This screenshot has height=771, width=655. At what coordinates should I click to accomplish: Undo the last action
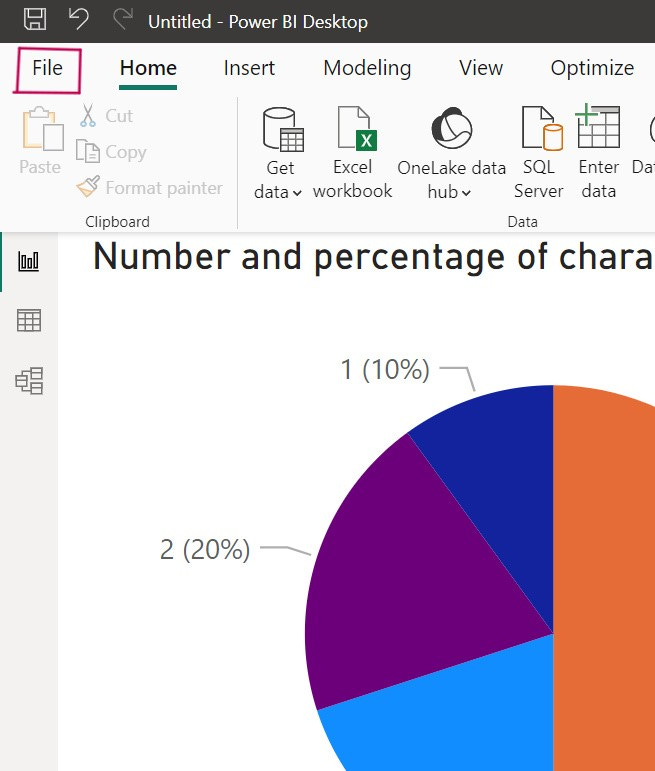click(79, 20)
